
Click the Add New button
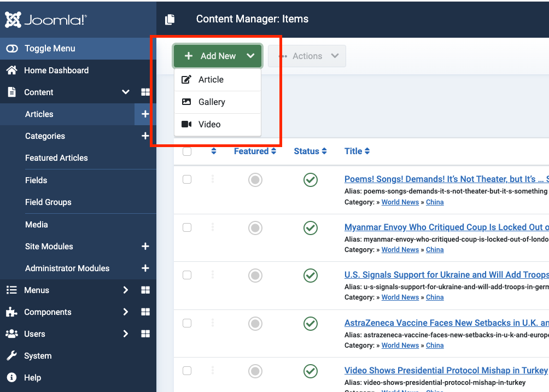[x=211, y=56]
